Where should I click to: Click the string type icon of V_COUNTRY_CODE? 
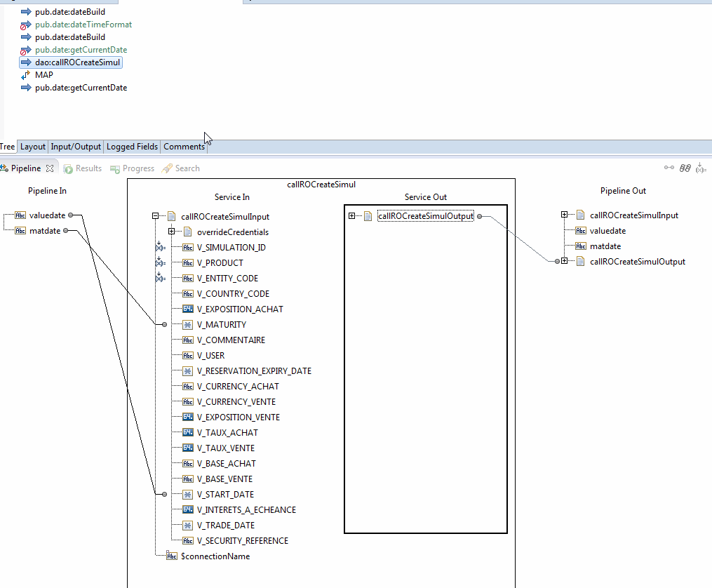188,294
